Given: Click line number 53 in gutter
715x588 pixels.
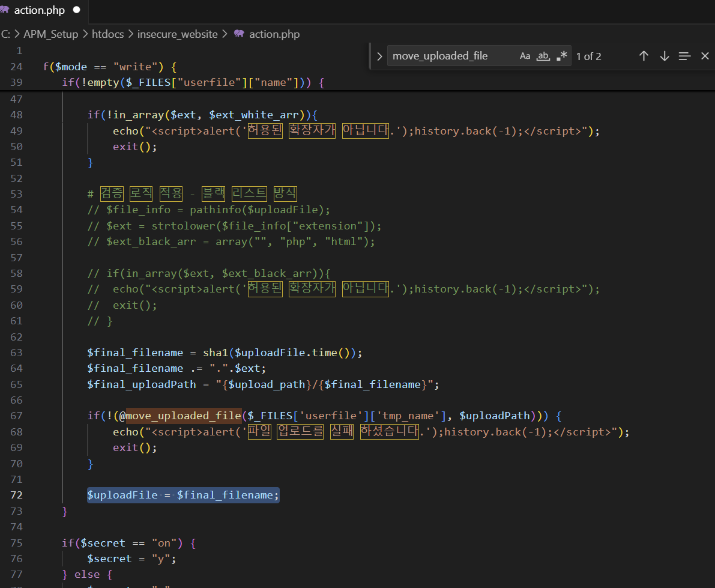Looking at the screenshot, I should [x=16, y=194].
